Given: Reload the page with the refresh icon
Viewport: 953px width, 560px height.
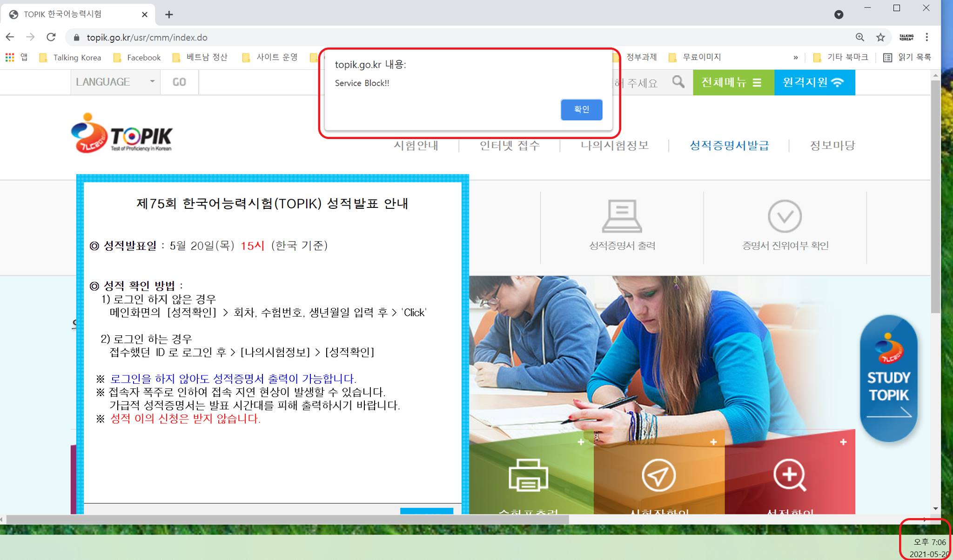Looking at the screenshot, I should pos(51,37).
